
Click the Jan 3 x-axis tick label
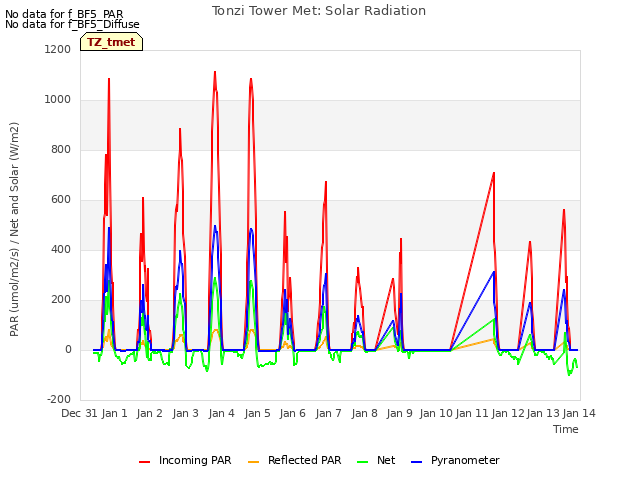point(186,413)
